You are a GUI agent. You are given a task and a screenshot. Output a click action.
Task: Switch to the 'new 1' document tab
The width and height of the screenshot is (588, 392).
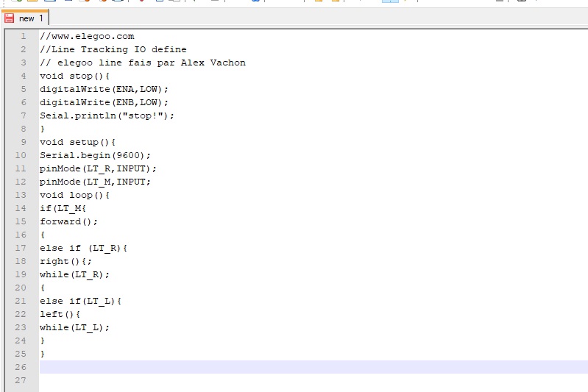pyautogui.click(x=25, y=18)
